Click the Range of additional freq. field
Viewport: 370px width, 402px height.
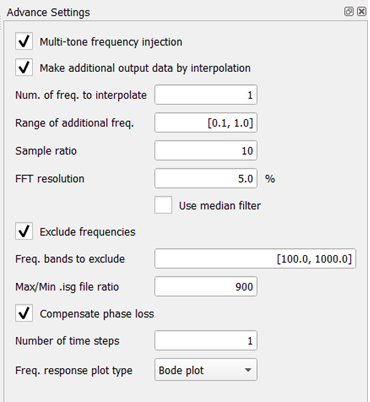206,123
